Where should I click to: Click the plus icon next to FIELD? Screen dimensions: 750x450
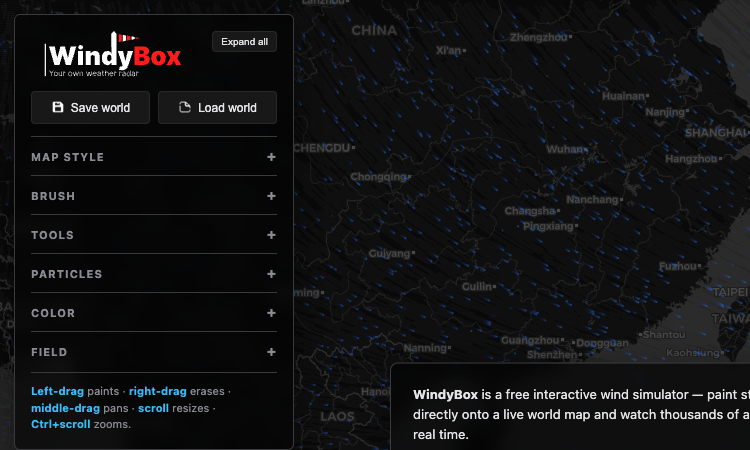[x=271, y=352]
